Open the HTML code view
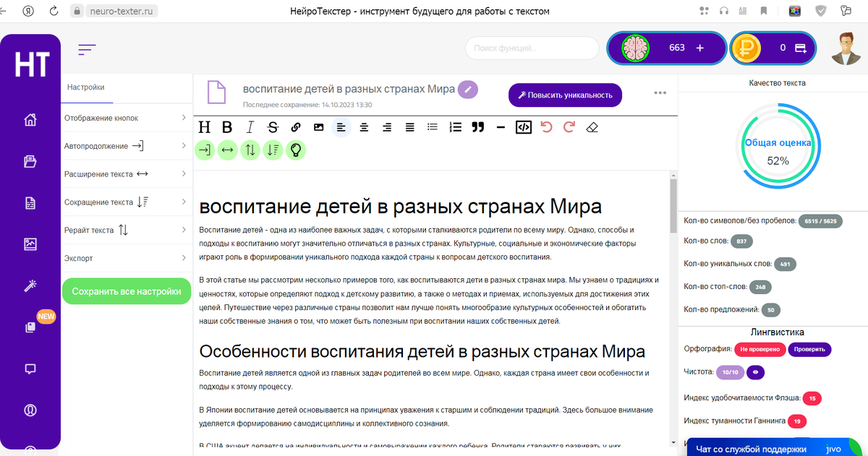 (524, 127)
